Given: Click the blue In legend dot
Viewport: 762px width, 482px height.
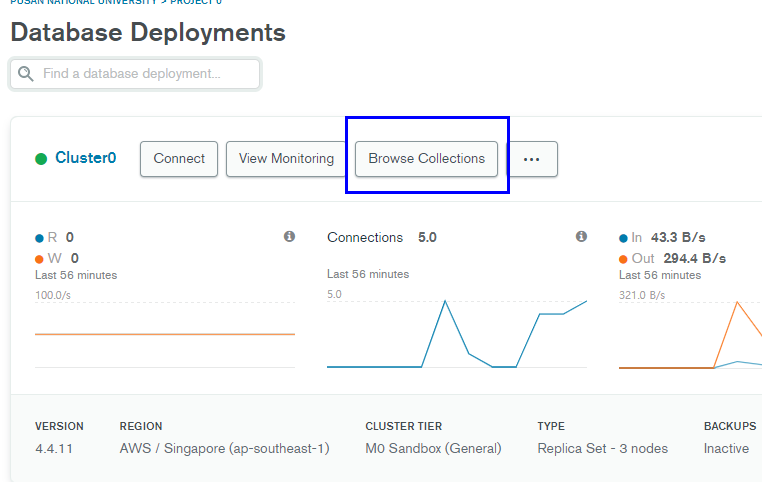Looking at the screenshot, I should click(623, 238).
